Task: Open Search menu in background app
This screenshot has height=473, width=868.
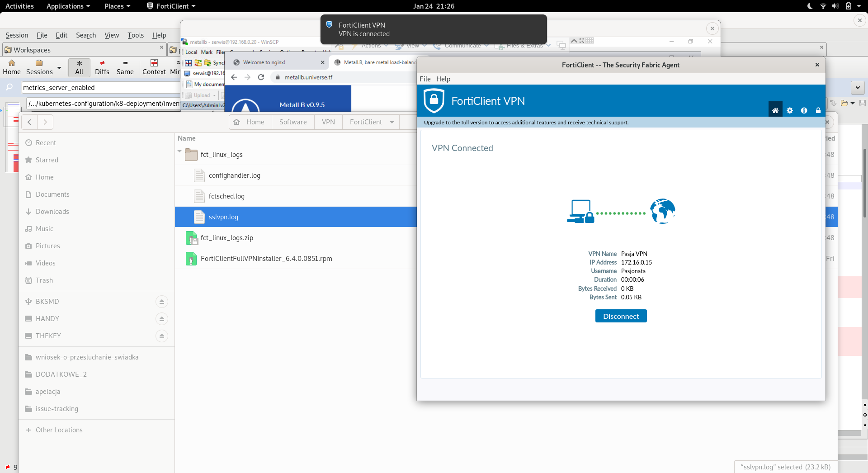Action: pos(86,35)
